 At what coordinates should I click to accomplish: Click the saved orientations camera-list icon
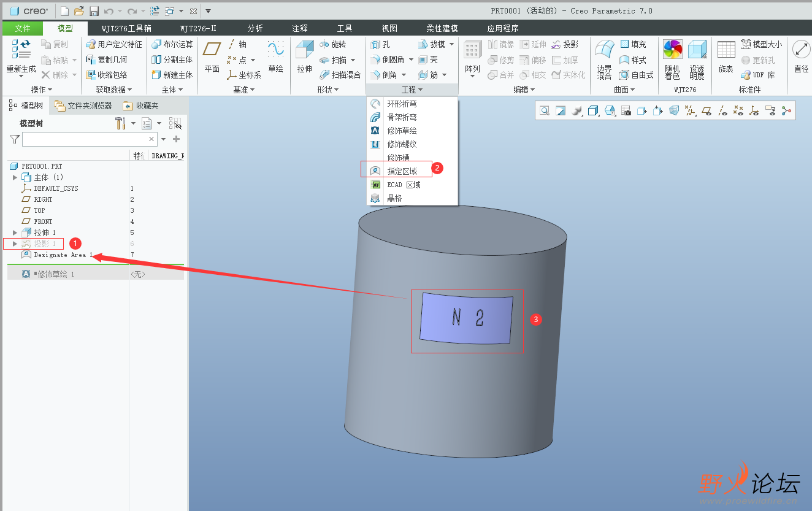[626, 110]
